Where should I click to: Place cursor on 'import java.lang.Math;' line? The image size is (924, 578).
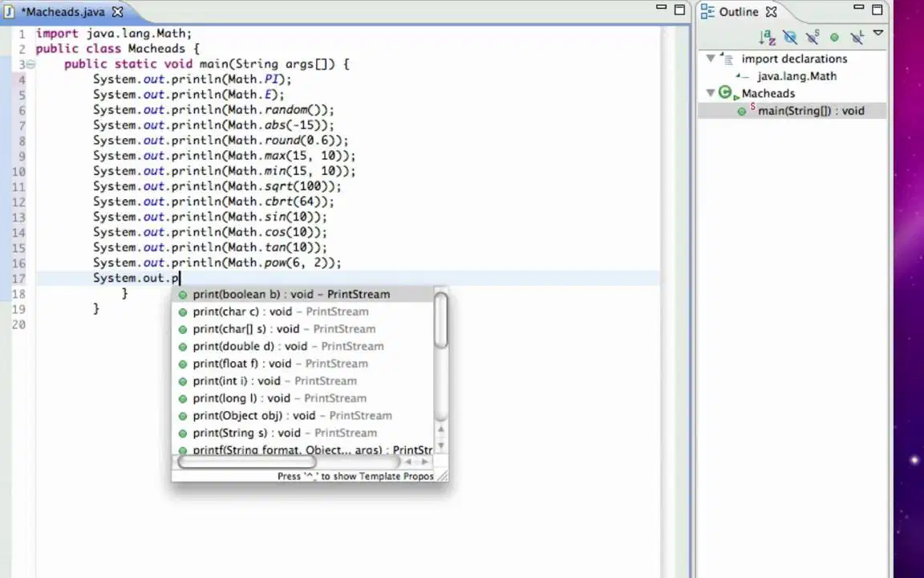114,34
